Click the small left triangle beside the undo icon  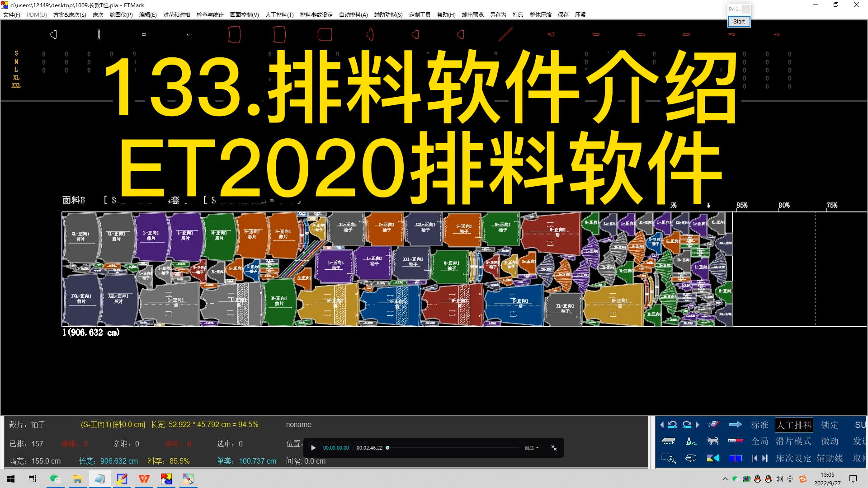662,425
